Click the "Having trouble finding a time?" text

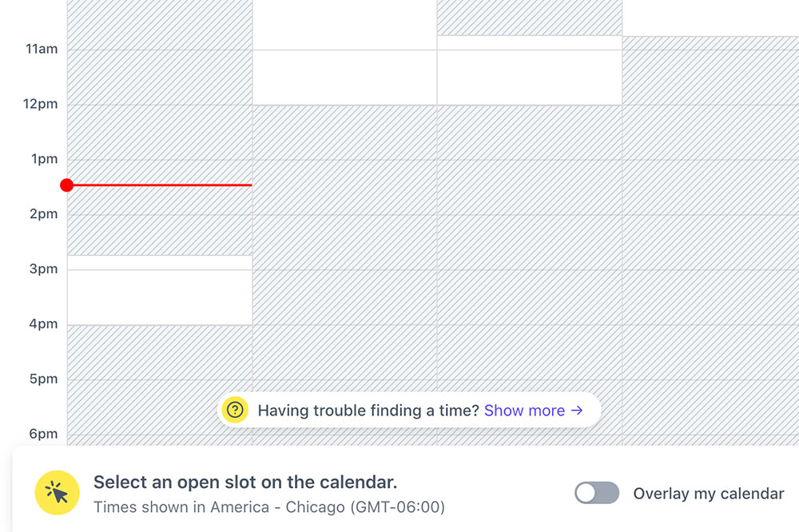coord(368,411)
